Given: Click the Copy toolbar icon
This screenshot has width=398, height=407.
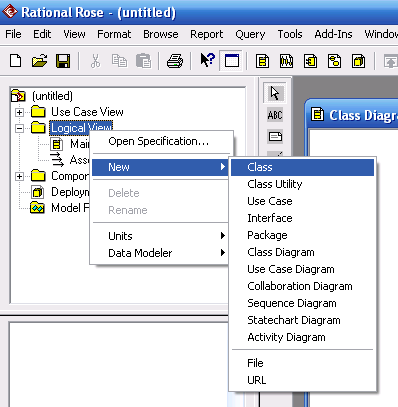Looking at the screenshot, I should [119, 61].
